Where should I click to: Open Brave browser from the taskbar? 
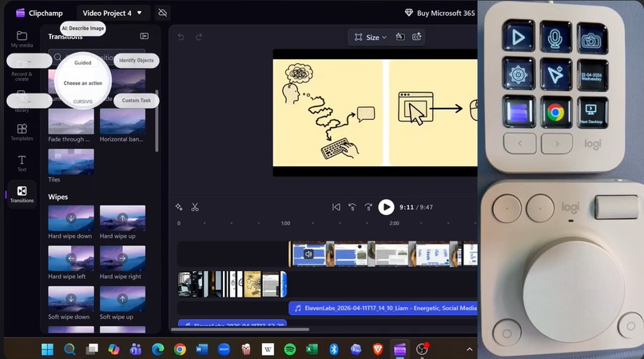click(x=378, y=349)
